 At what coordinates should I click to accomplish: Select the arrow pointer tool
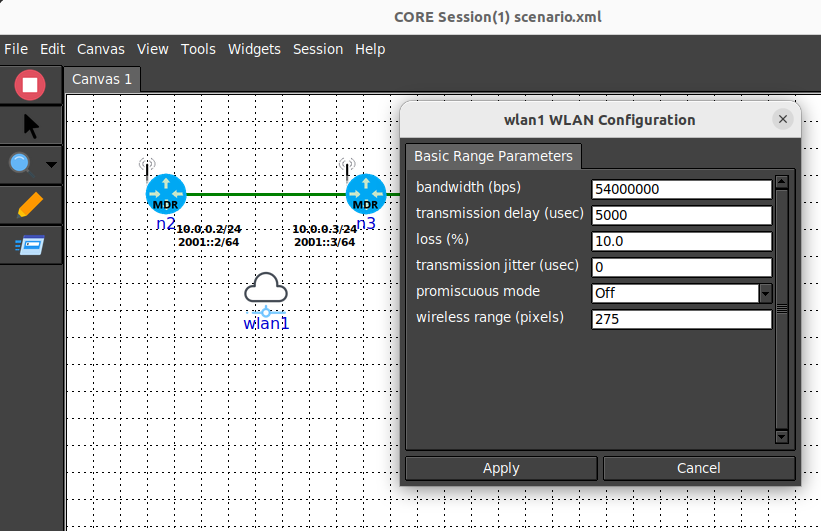coord(31,126)
